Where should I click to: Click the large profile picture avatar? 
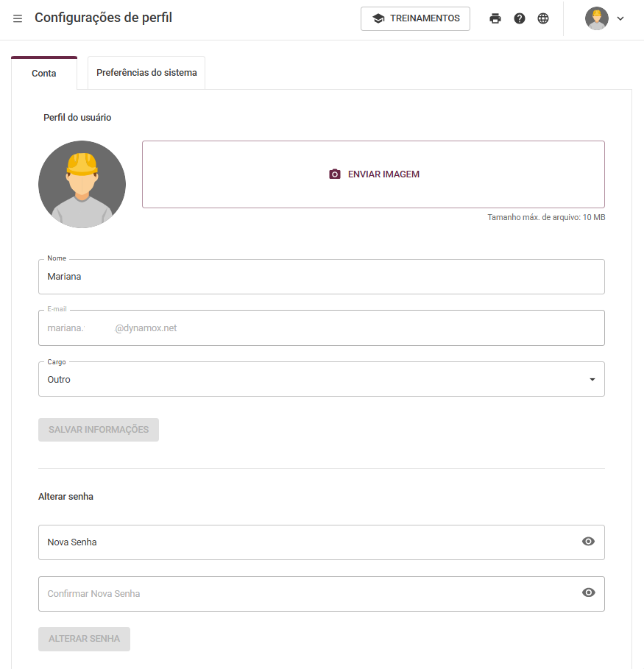(82, 184)
